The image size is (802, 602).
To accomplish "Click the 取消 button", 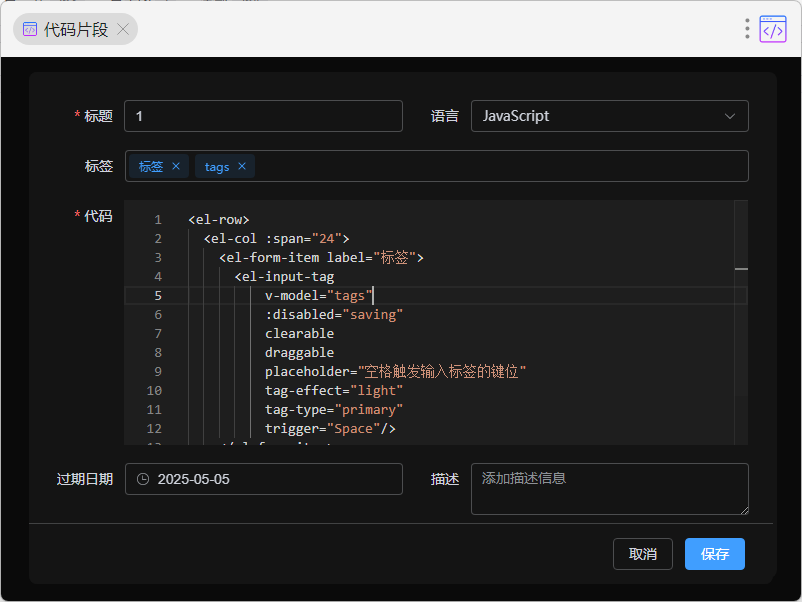I will (642, 554).
